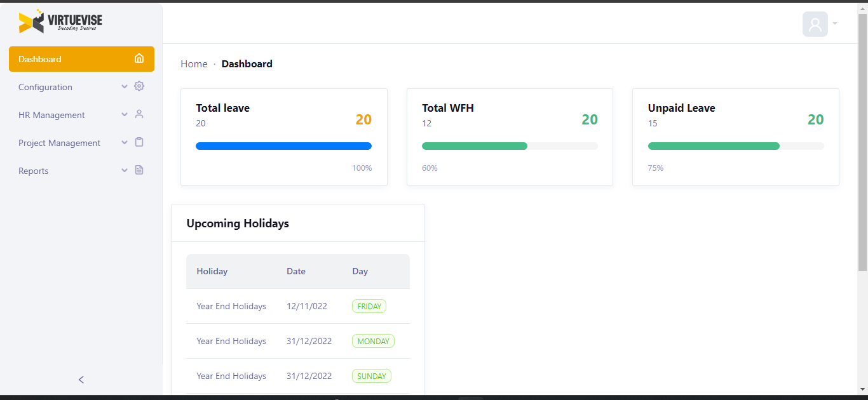Open the Reports sidebar menu item
Image resolution: width=868 pixels, height=400 pixels.
pyautogui.click(x=34, y=171)
